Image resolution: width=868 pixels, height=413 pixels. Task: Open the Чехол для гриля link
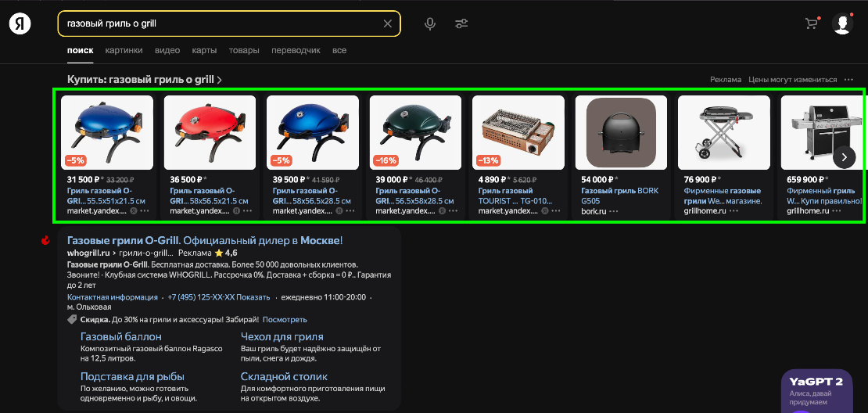[282, 336]
